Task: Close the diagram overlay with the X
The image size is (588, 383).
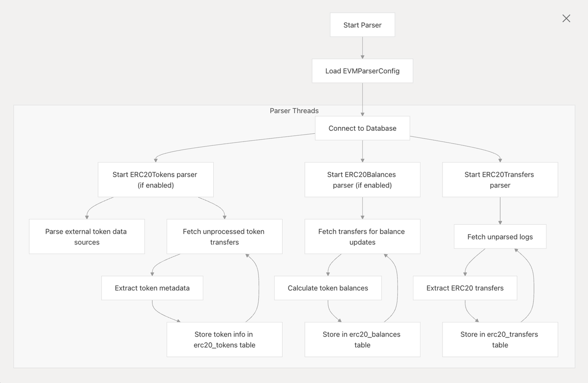Action: click(x=566, y=19)
